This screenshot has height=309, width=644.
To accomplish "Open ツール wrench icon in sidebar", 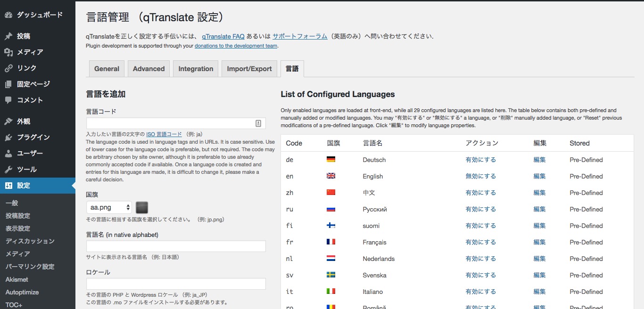I will 8,169.
